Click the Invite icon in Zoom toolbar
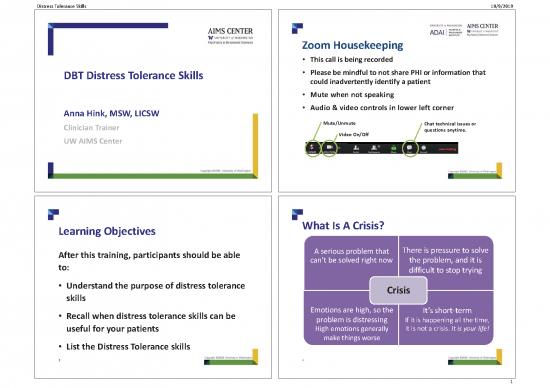The image size is (550, 388). (356, 148)
